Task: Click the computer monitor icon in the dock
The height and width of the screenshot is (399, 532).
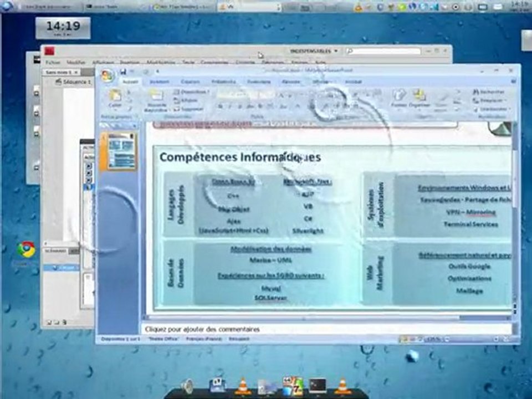Action: [268, 387]
